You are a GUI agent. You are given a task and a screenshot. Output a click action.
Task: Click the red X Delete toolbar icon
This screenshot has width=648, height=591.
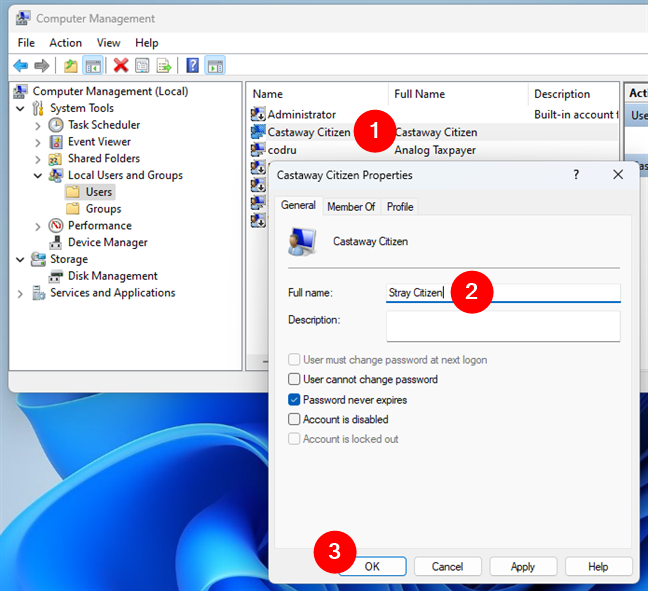tap(121, 65)
